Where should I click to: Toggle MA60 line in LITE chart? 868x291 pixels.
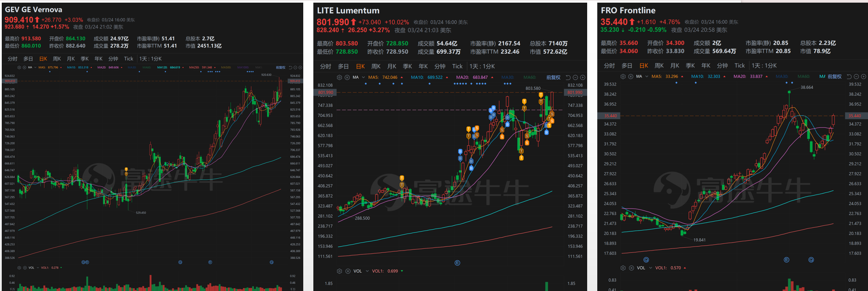point(530,77)
